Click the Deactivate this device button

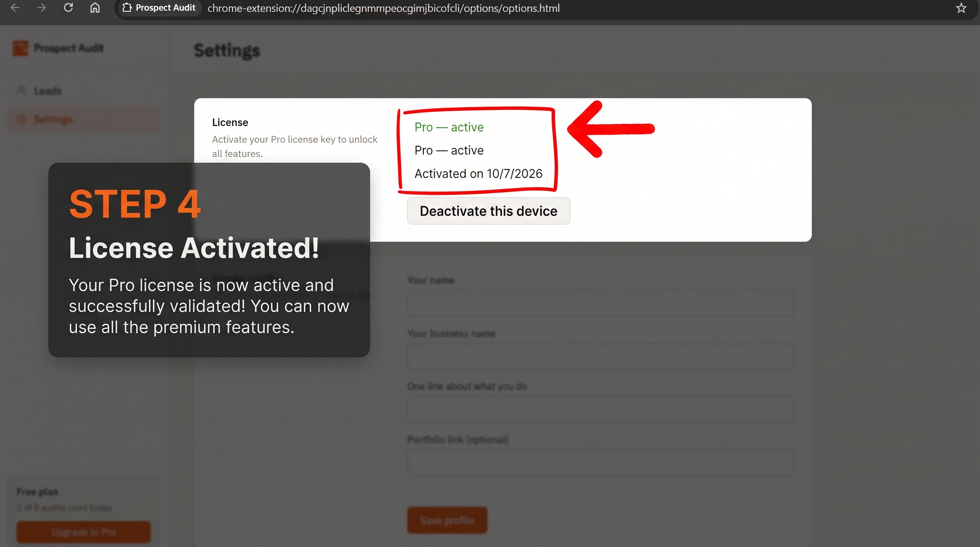coord(489,211)
